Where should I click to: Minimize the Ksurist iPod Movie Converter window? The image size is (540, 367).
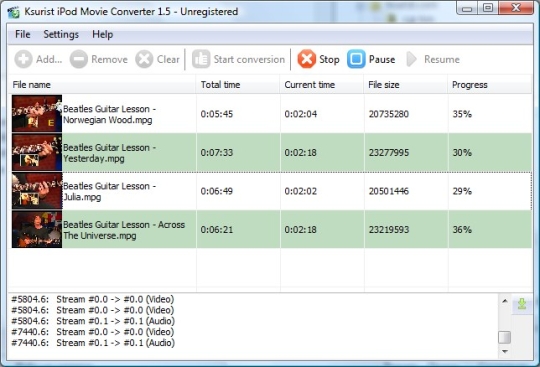point(467,8)
